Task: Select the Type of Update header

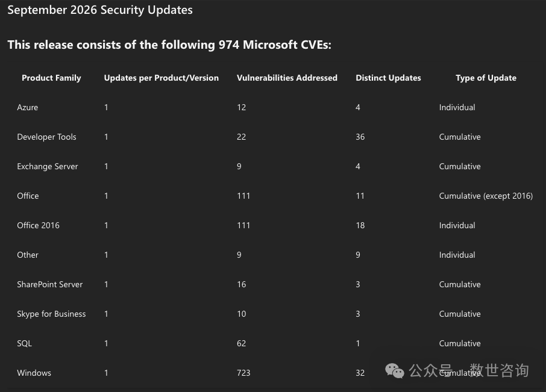Action: (x=486, y=78)
